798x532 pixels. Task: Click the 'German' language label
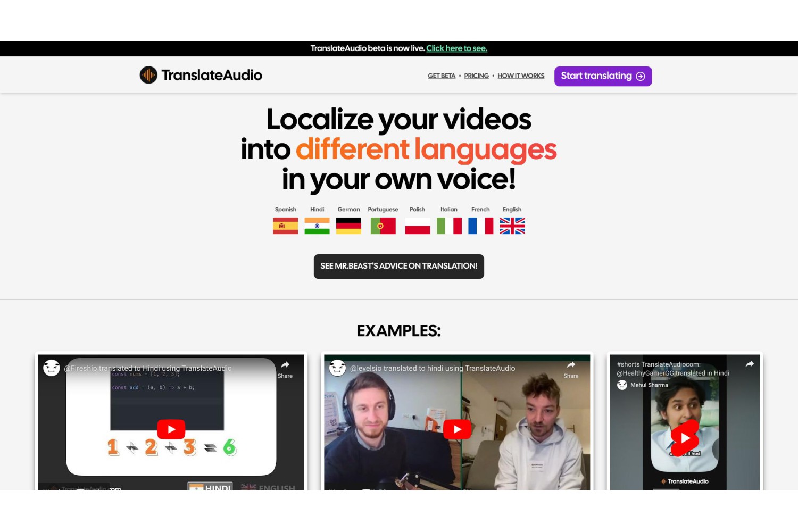tap(349, 210)
